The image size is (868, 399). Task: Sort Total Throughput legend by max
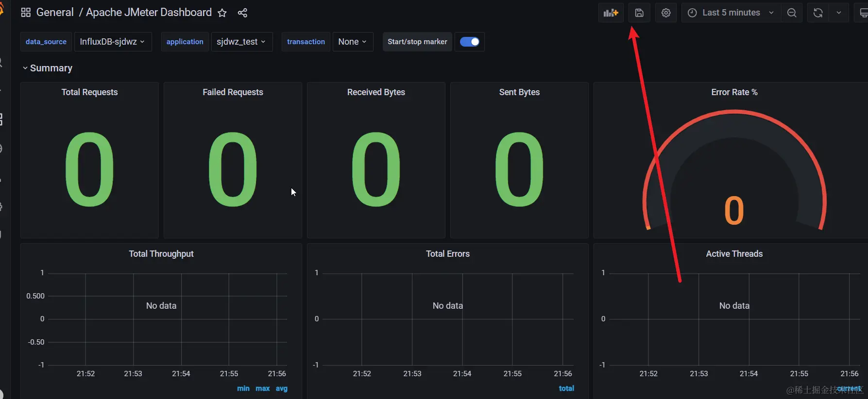(x=263, y=388)
